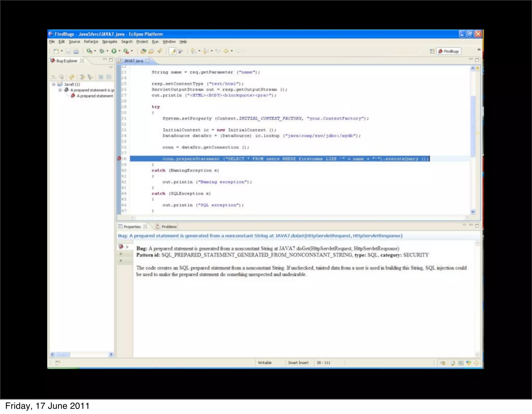Screen dimensions: 532x414
Task: Collapse the 'A prepared statement is' group node
Action: [60, 90]
